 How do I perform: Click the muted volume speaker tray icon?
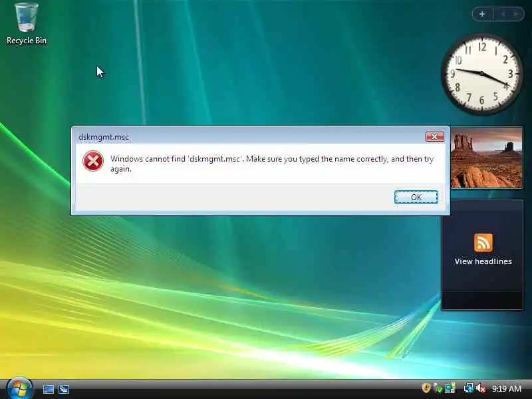(x=480, y=388)
